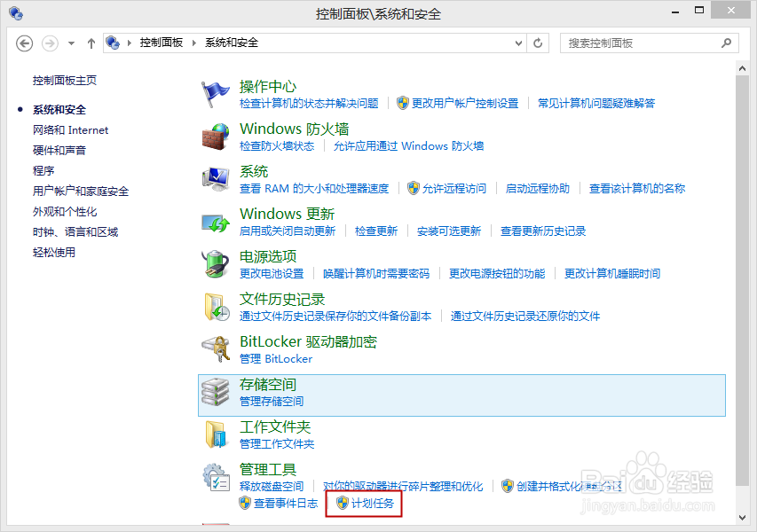757x532 pixels.
Task: Click 更改用户帐户控制设置 link
Action: click(x=465, y=103)
